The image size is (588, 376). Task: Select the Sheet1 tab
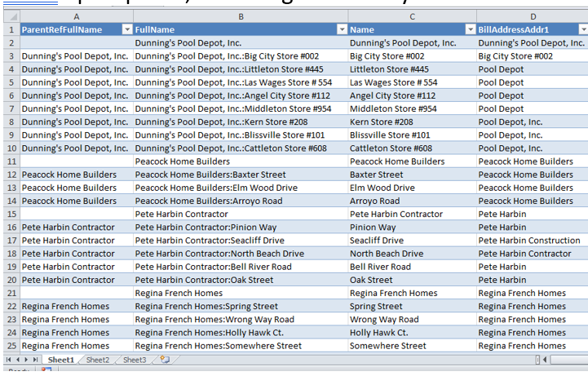[x=60, y=360]
